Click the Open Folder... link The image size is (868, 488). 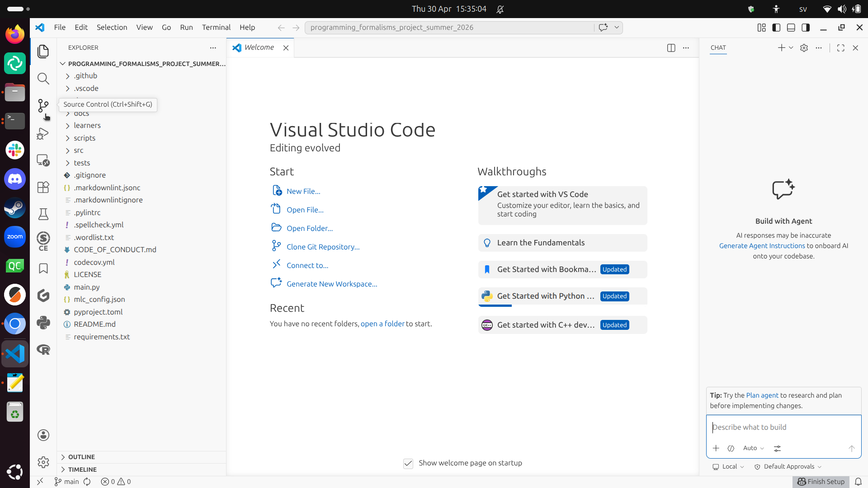click(310, 229)
